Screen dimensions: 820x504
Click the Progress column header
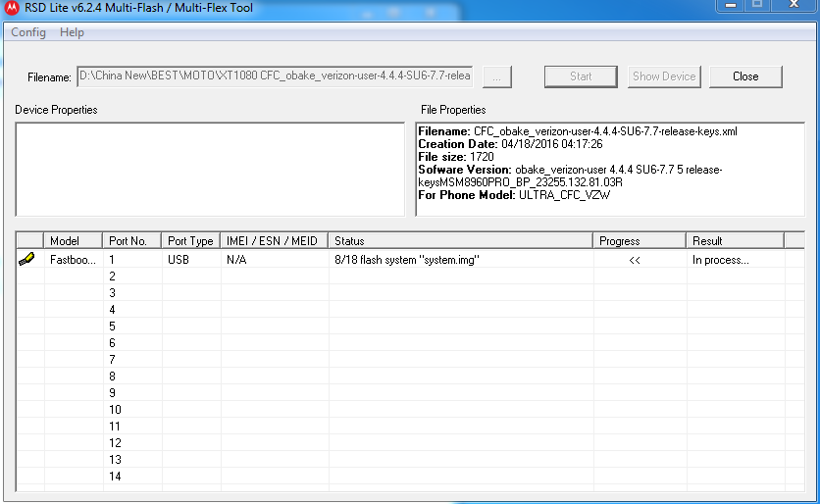[x=639, y=240]
